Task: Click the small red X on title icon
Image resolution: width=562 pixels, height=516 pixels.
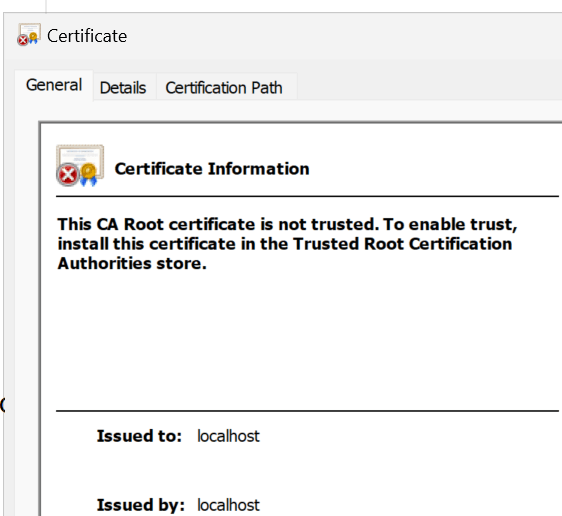Action: point(23,40)
